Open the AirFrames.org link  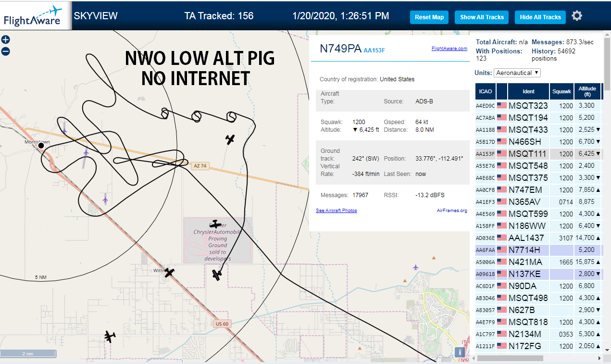pos(452,211)
